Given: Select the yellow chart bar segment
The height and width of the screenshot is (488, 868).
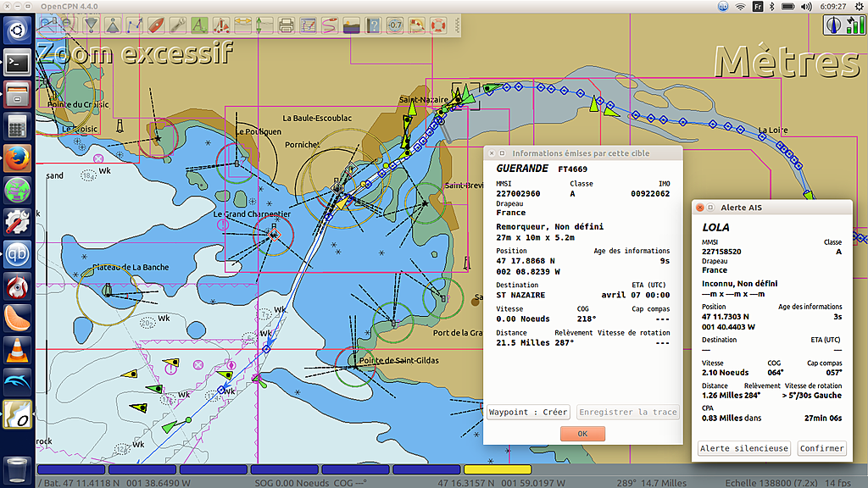Looking at the screenshot, I should point(498,469).
